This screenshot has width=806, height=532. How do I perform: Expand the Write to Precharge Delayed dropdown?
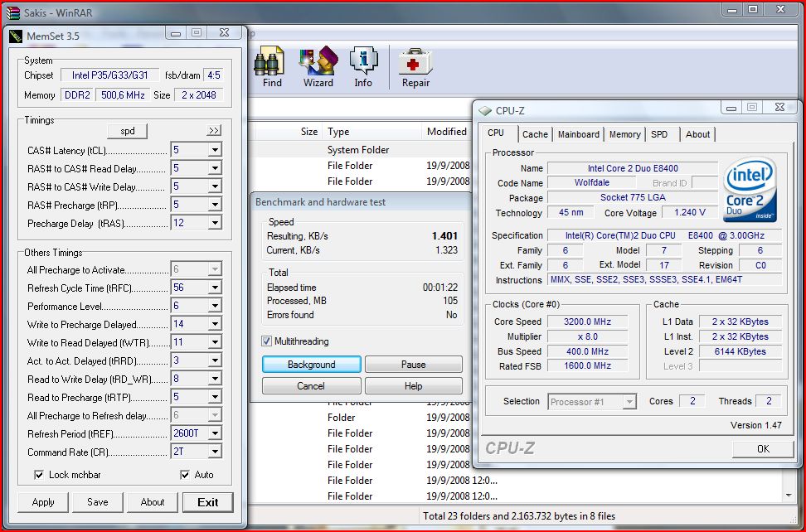215,324
